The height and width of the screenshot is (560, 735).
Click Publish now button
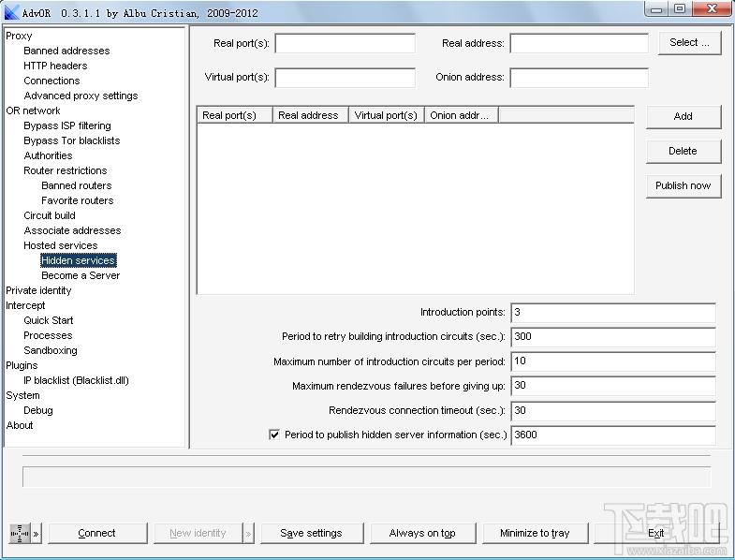click(x=683, y=185)
